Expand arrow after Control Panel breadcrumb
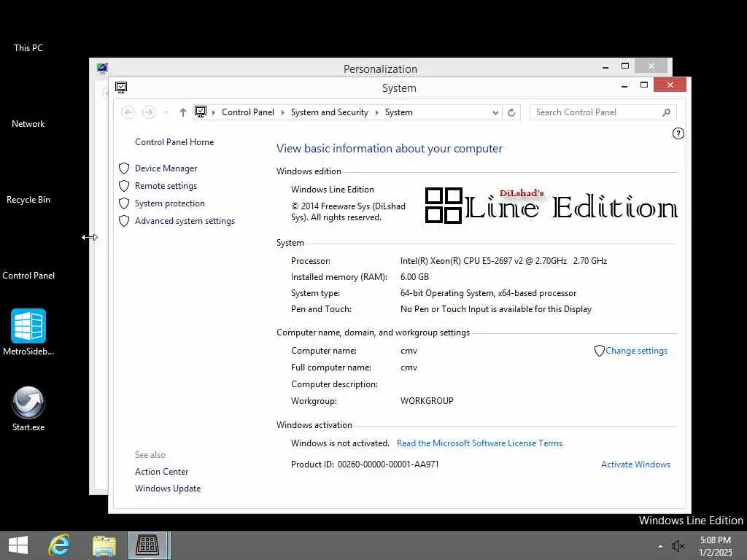The width and height of the screenshot is (747, 560). click(x=282, y=112)
